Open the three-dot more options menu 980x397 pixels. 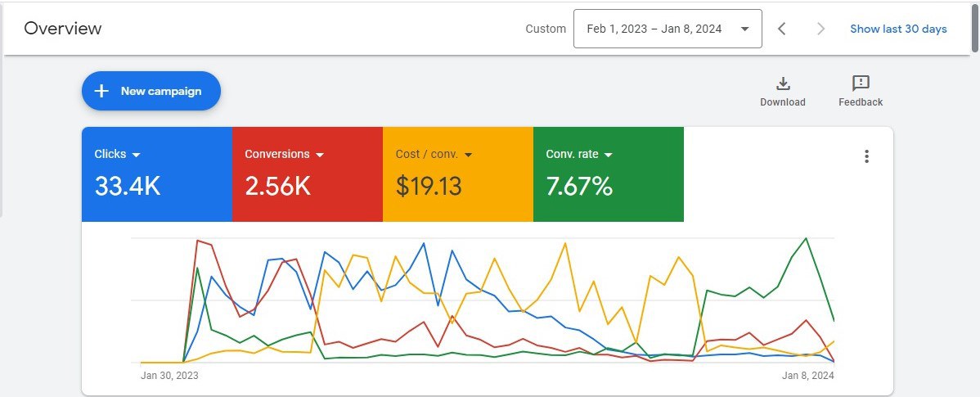coord(866,156)
